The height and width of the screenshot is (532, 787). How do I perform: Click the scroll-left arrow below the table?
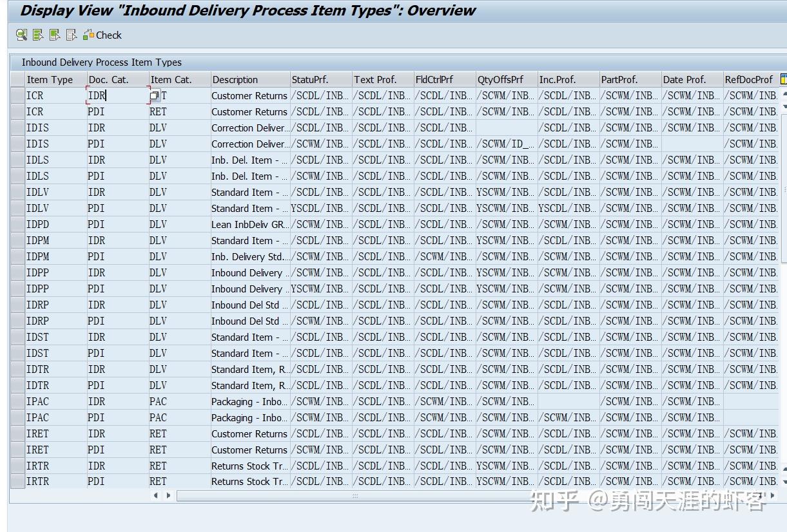click(x=157, y=495)
